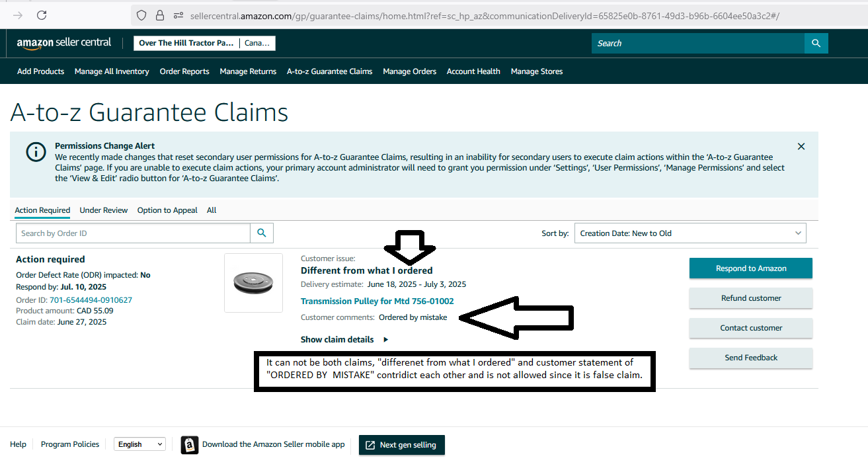Click Respond to Amazon button
Viewport: 868px width, 474px height.
coord(750,268)
